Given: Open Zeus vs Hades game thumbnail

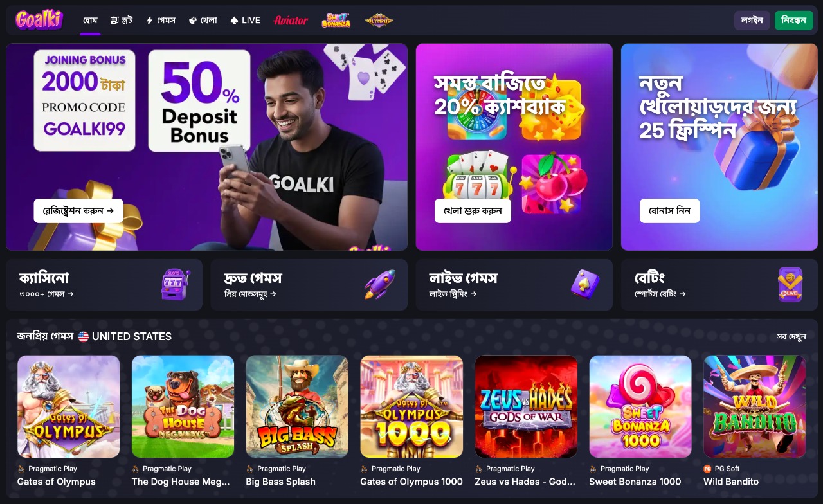Looking at the screenshot, I should pos(526,406).
